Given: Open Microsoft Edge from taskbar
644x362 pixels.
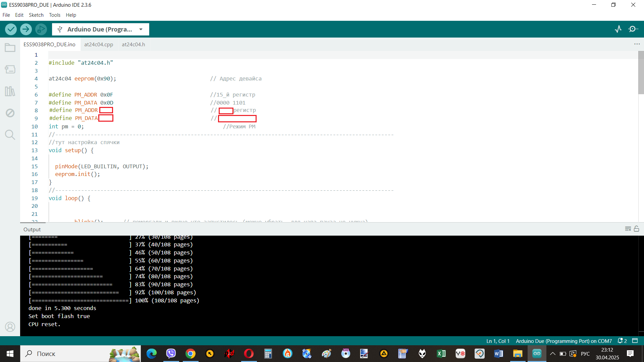Looking at the screenshot, I should click(152, 354).
